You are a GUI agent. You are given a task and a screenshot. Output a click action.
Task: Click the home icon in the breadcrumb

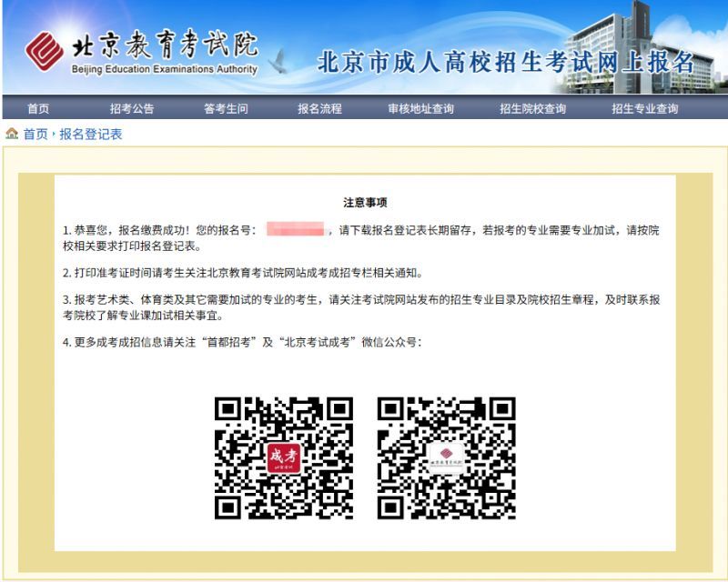tap(12, 134)
